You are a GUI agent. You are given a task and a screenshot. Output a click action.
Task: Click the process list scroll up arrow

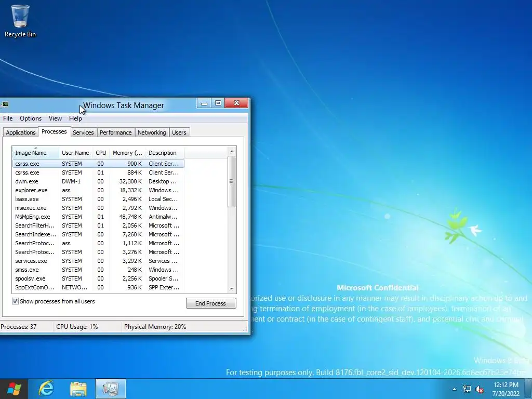(x=232, y=151)
